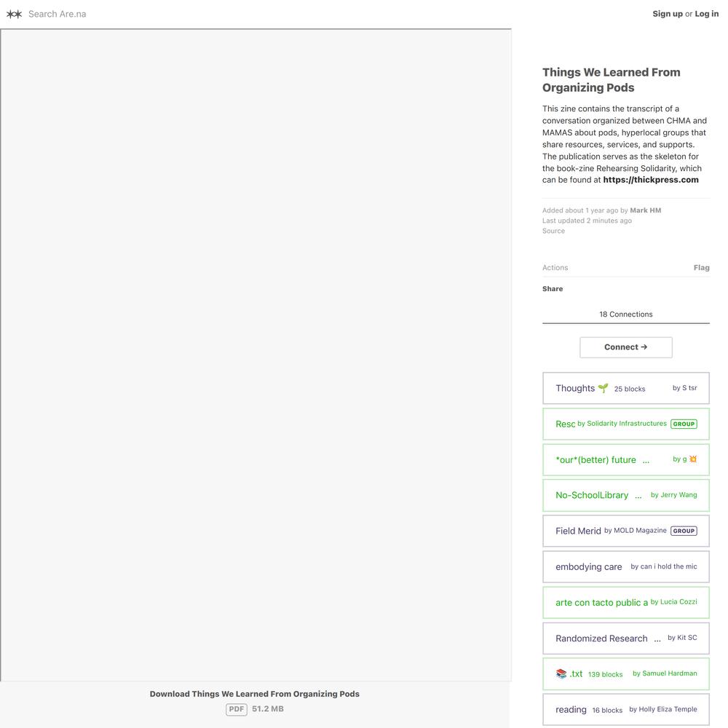Click the Share action
728x728 pixels.
553,289
